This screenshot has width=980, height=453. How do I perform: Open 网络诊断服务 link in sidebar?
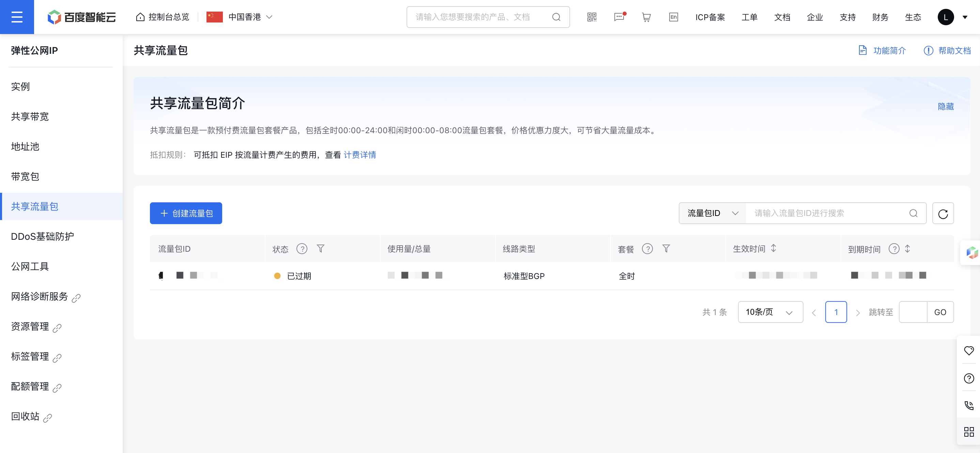click(x=45, y=297)
